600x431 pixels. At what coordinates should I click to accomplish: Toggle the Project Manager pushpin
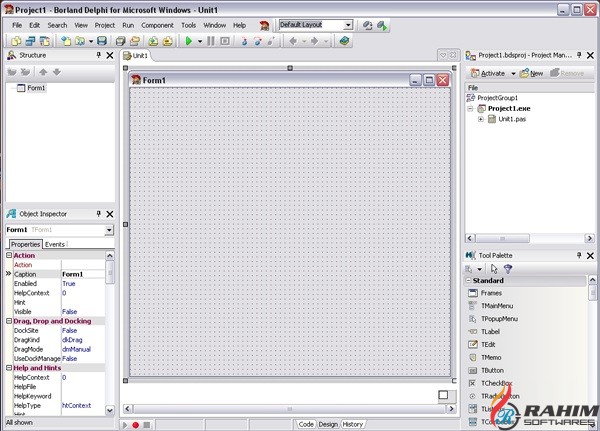579,55
